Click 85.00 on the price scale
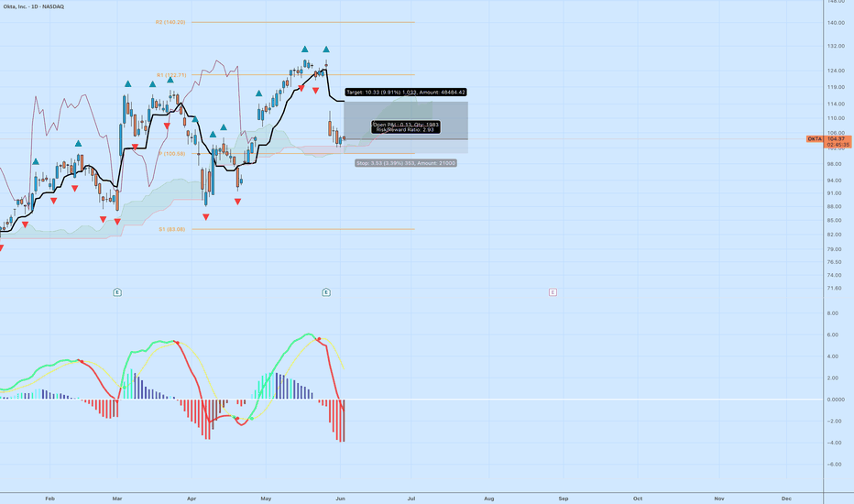854x504 pixels. pos(836,221)
